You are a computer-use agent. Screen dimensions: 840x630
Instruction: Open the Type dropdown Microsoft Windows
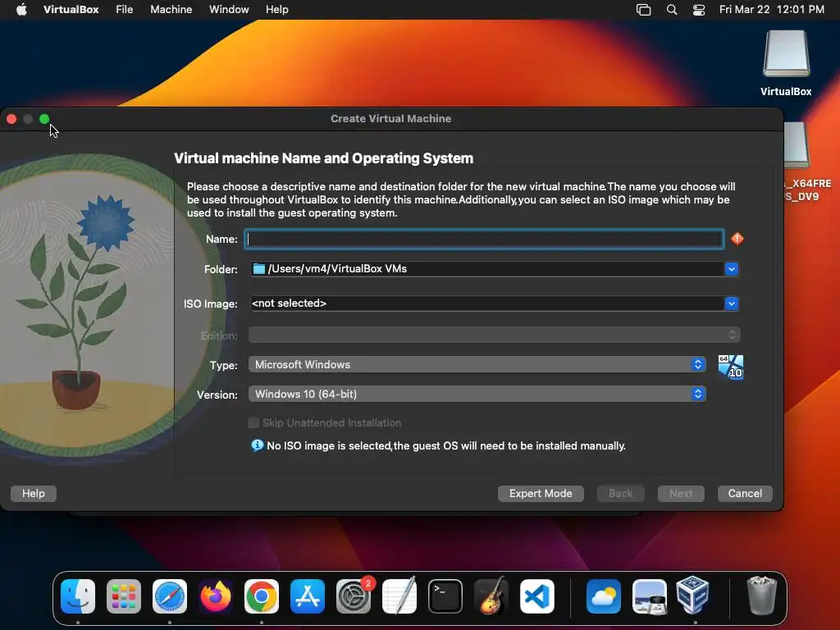pyautogui.click(x=477, y=364)
